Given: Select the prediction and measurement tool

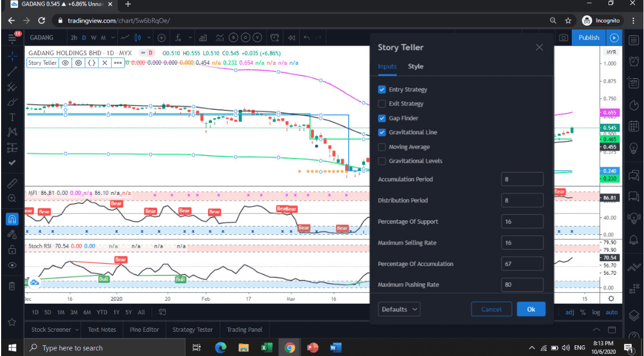Looking at the screenshot, I should pyautogui.click(x=12, y=148).
